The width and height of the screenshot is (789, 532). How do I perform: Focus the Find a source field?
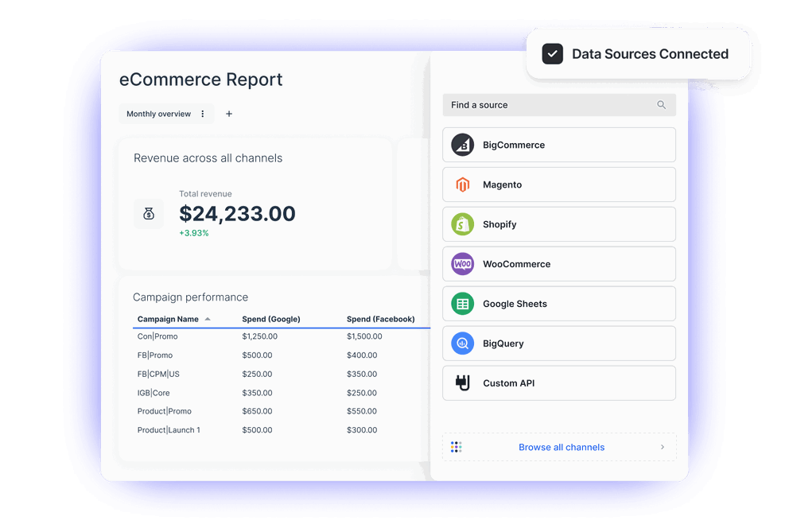(558, 105)
